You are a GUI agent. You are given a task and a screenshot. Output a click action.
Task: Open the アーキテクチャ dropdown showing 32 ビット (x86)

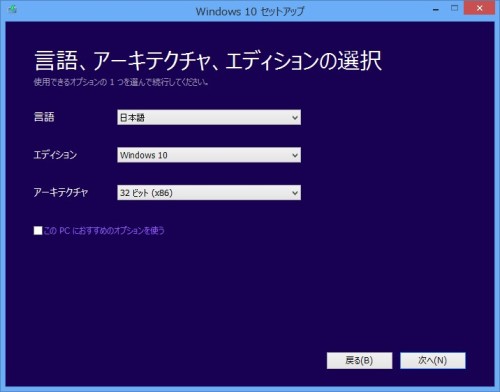coord(209,193)
